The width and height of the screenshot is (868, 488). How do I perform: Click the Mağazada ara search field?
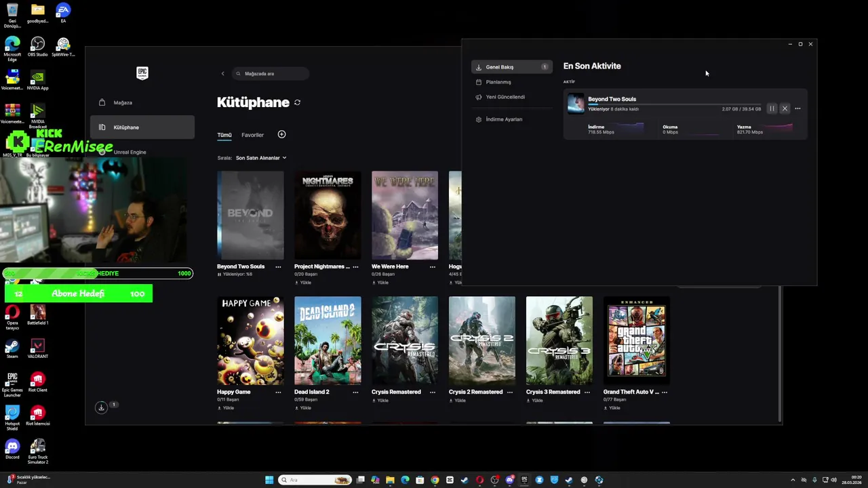click(x=270, y=73)
